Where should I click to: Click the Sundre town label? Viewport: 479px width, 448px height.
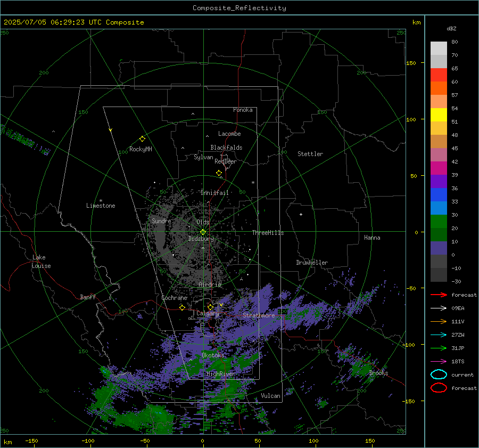coord(161,221)
